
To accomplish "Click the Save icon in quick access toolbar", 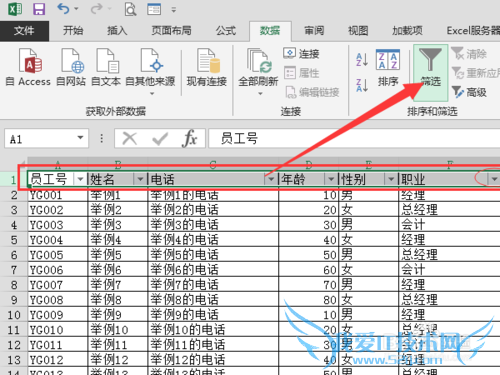I will pyautogui.click(x=39, y=9).
